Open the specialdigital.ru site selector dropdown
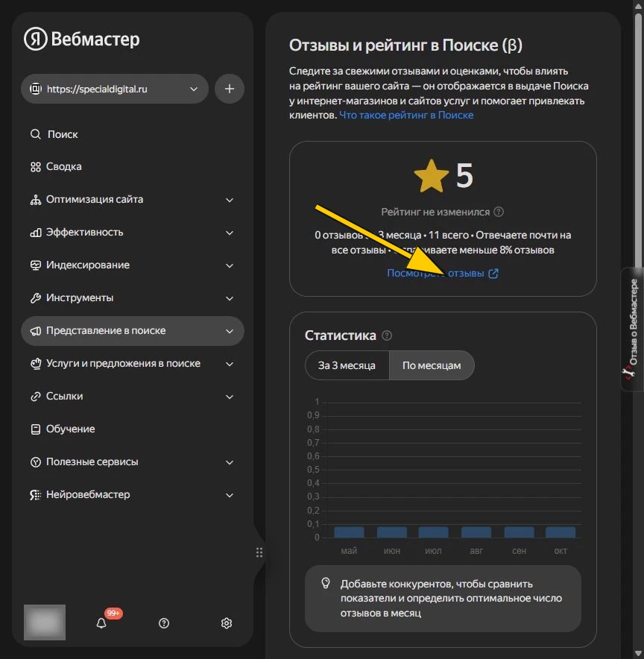Image resolution: width=644 pixels, height=659 pixels. [x=115, y=89]
